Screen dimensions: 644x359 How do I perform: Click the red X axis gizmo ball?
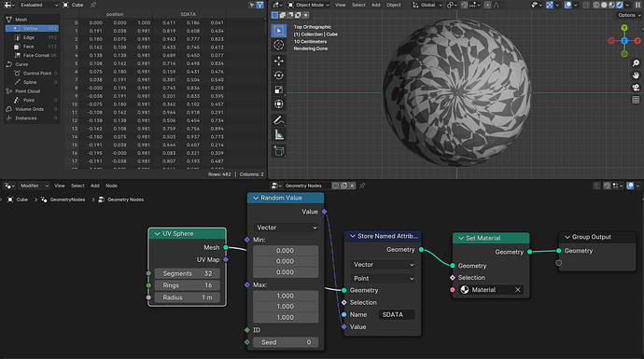pos(637,41)
